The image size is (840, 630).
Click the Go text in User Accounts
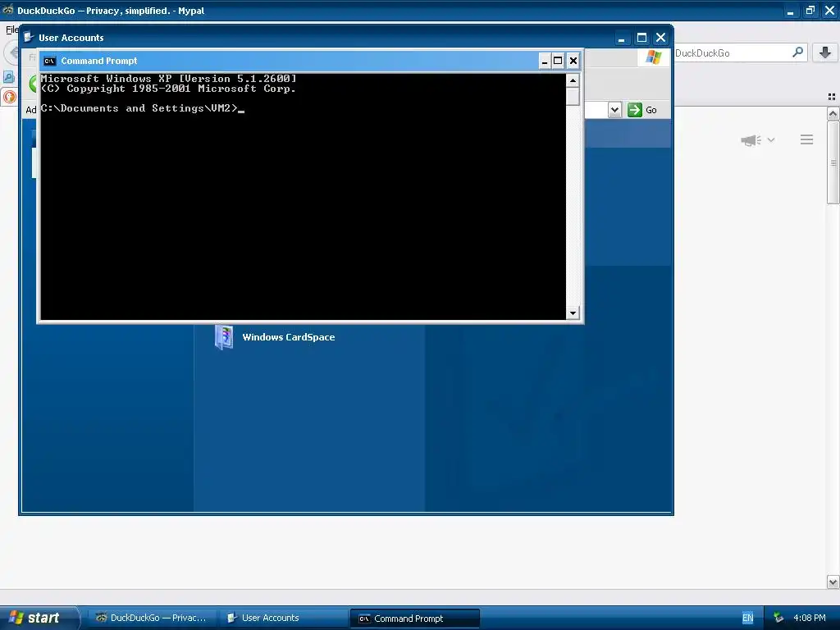point(651,110)
